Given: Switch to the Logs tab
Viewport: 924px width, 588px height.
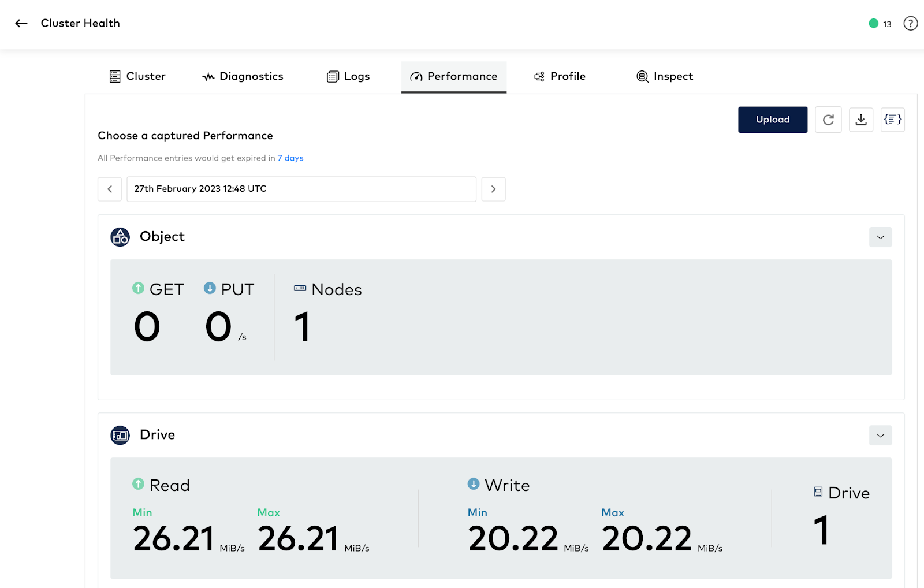Looking at the screenshot, I should pos(348,76).
